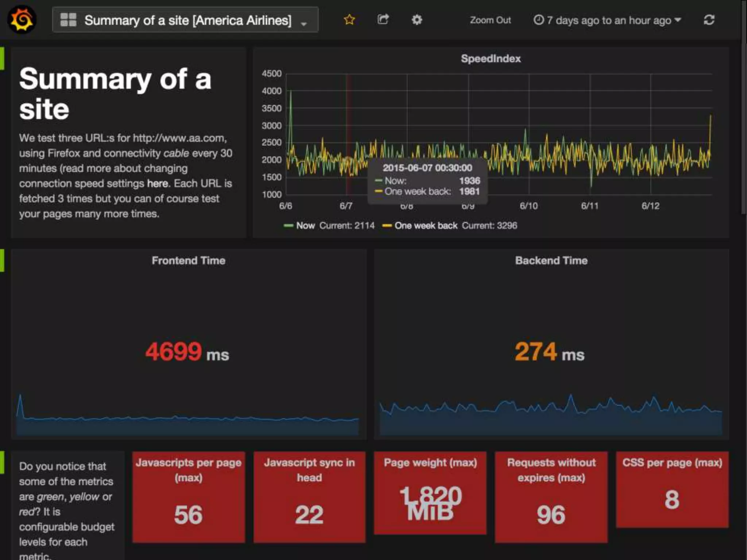747x560 pixels.
Task: Toggle the Now series in legend
Action: (305, 226)
